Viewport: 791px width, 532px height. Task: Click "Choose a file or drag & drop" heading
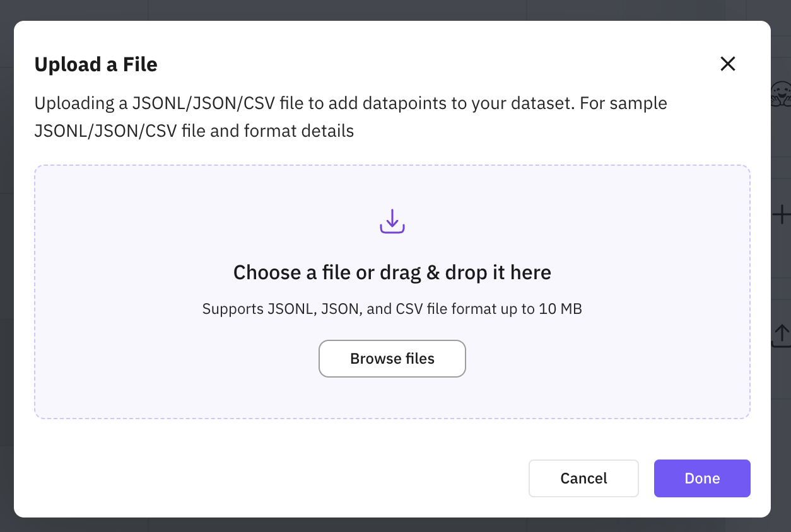tap(392, 272)
